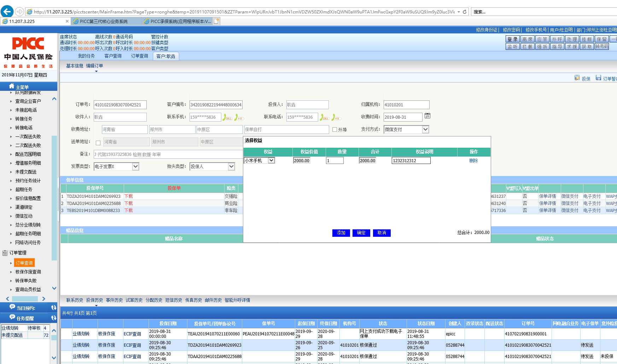Open the 事件历史 tab
Screen dimensions: 617x364
(x=114, y=300)
